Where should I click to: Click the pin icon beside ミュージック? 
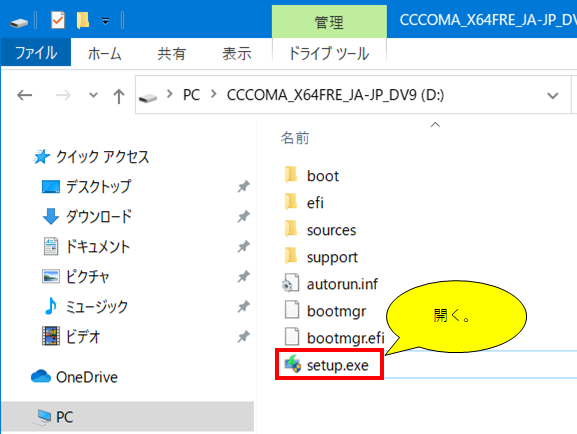pos(243,306)
